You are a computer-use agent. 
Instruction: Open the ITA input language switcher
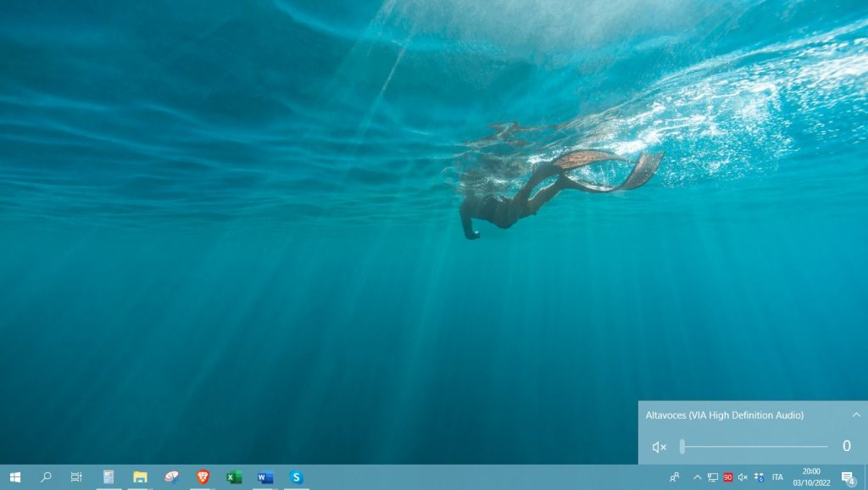(x=777, y=477)
